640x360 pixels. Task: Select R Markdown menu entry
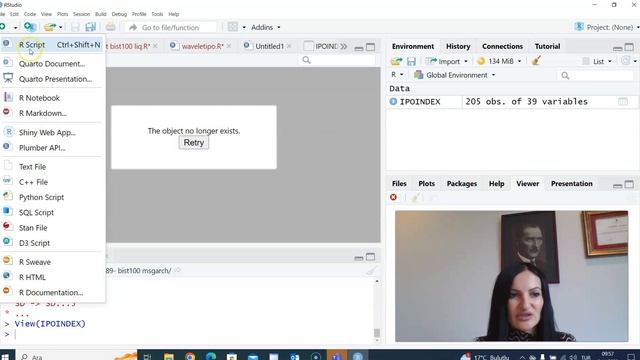pos(51,113)
